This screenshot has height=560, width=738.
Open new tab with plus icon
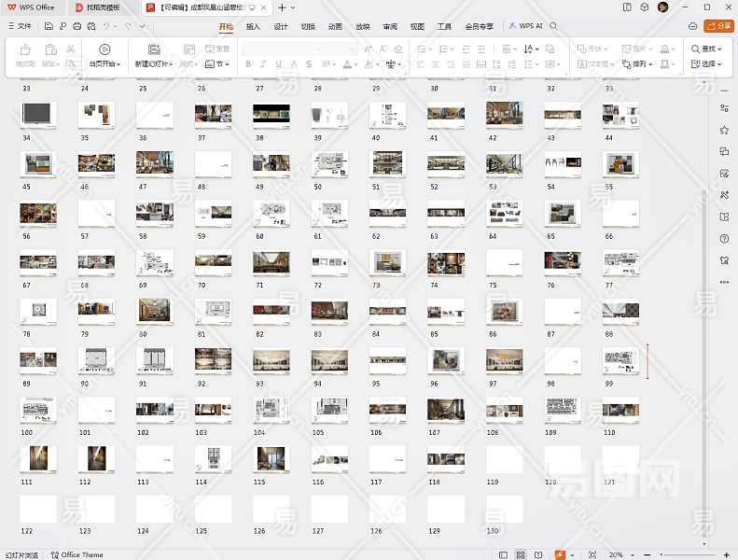[x=282, y=7]
